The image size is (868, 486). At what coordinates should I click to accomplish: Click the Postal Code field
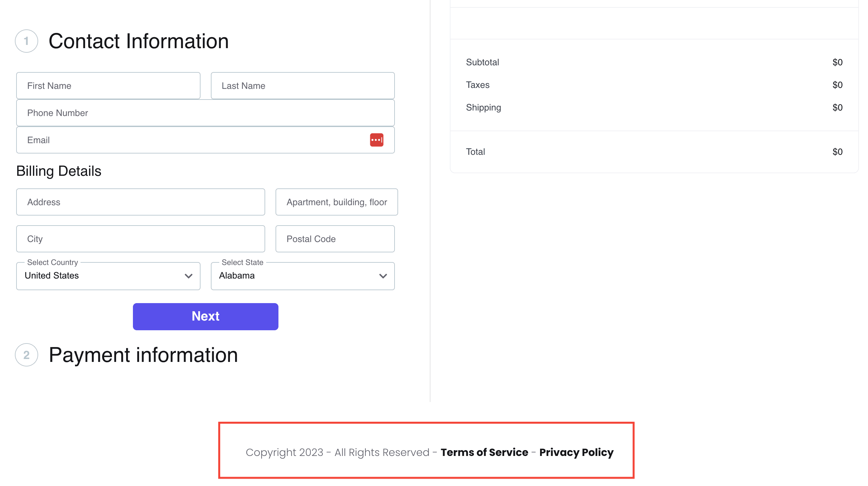pos(335,239)
